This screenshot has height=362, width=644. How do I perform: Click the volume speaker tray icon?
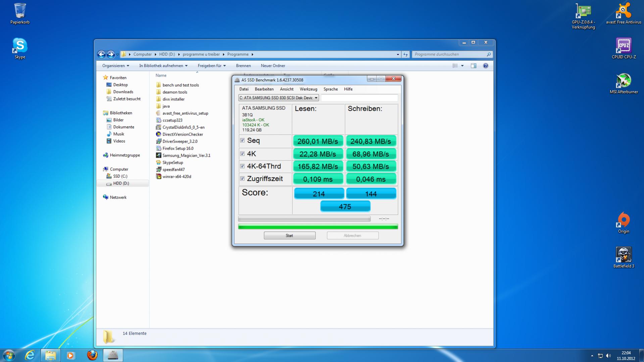click(608, 356)
